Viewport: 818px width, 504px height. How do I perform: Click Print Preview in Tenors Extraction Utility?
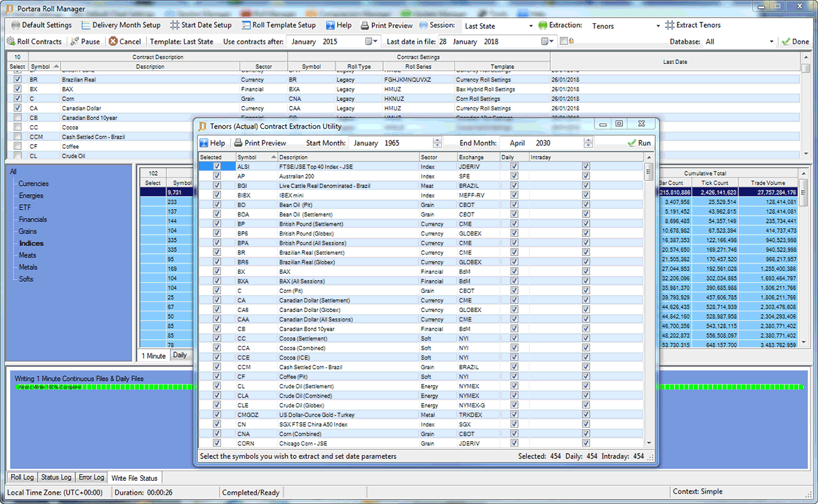[260, 143]
